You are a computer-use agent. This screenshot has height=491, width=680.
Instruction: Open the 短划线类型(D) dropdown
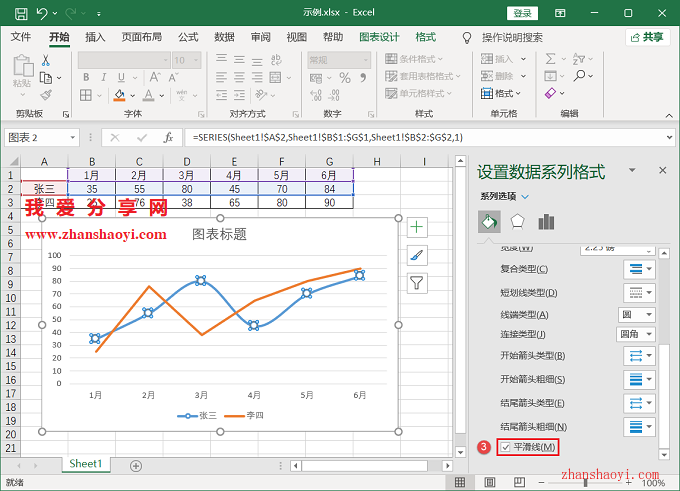click(640, 293)
